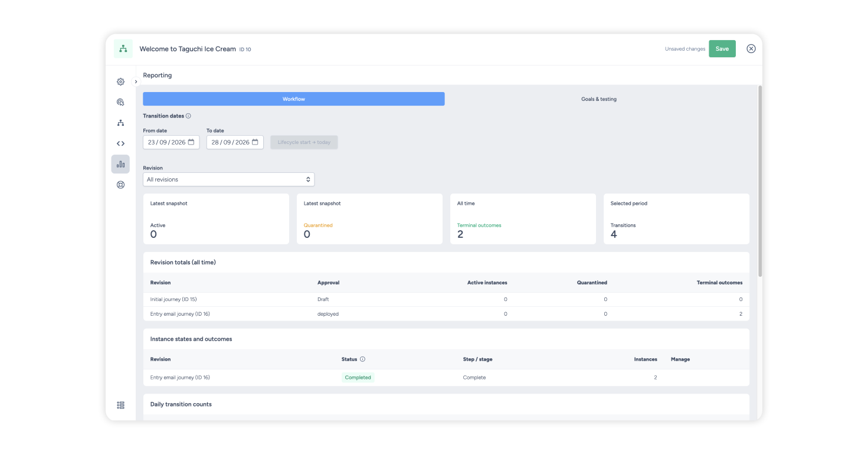Expand the sidebar with the chevron arrow
Viewport: 868px width, 455px height.
click(x=136, y=82)
